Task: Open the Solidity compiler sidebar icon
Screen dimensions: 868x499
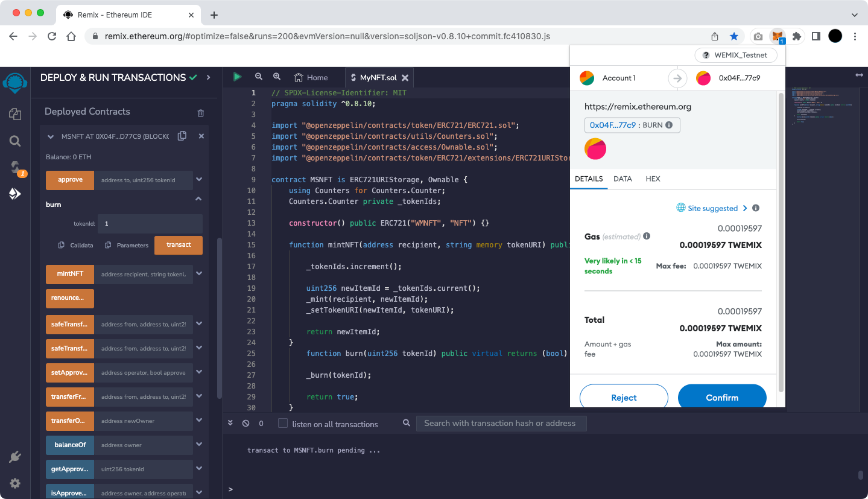Action: 15,168
